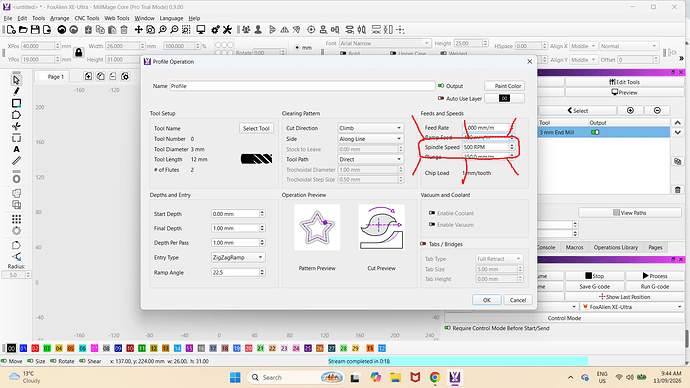Open Chrome from the Windows taskbar
Viewport: 690px width, 388px height.
435,377
